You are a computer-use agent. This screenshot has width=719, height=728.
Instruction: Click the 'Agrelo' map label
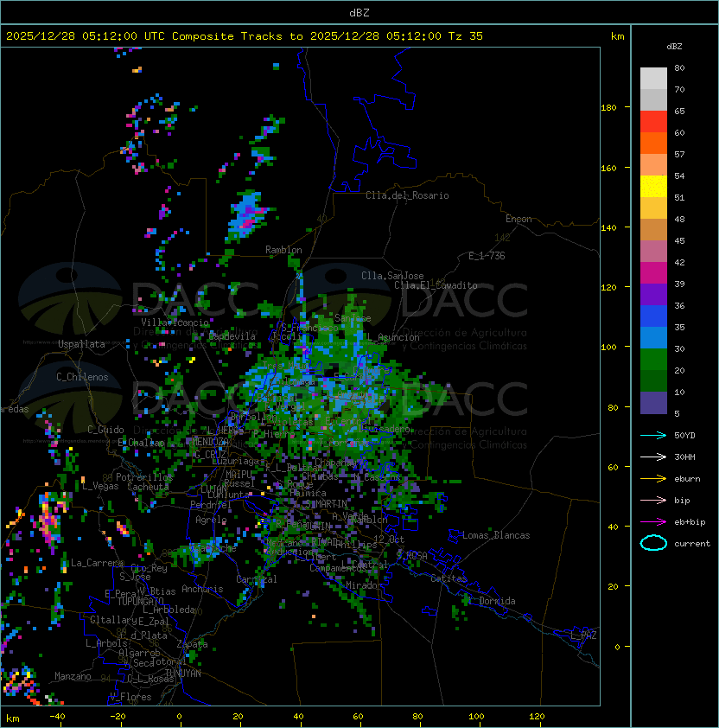click(211, 520)
